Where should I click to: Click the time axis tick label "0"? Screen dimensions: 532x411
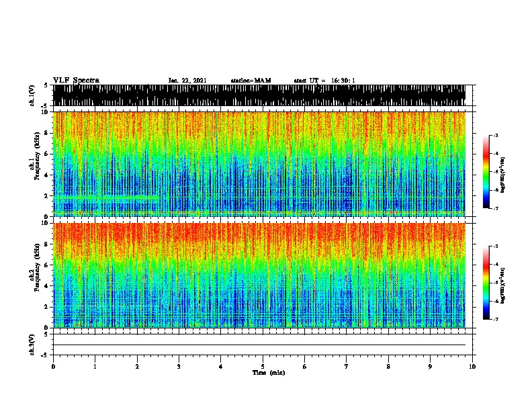pos(53,367)
